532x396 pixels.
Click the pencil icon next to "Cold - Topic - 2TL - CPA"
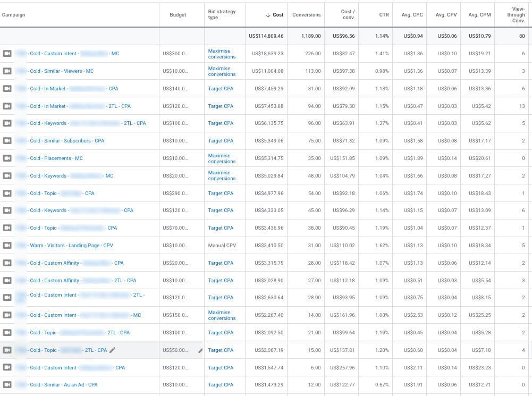pos(112,350)
